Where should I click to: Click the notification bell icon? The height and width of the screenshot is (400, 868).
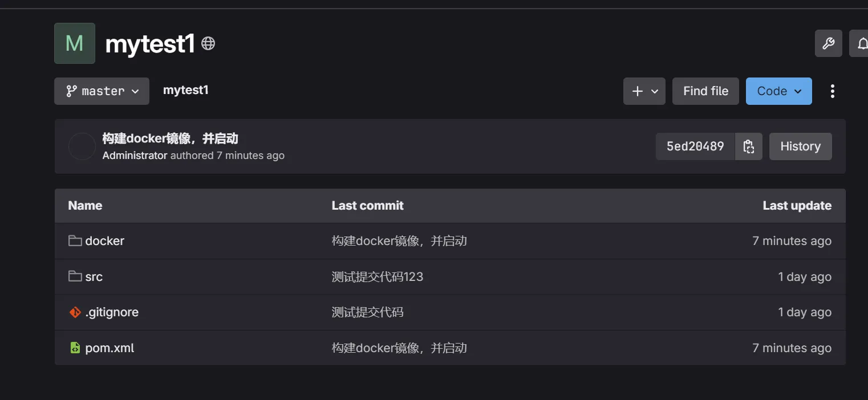[x=861, y=43]
